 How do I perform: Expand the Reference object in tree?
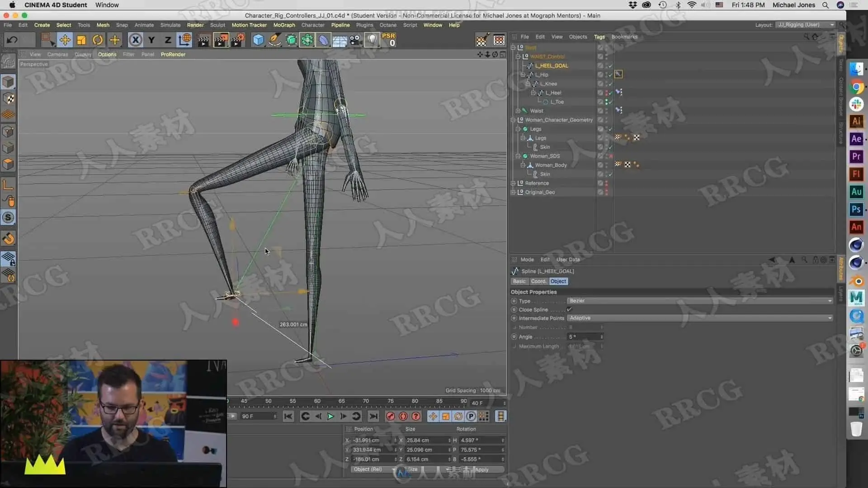click(513, 183)
